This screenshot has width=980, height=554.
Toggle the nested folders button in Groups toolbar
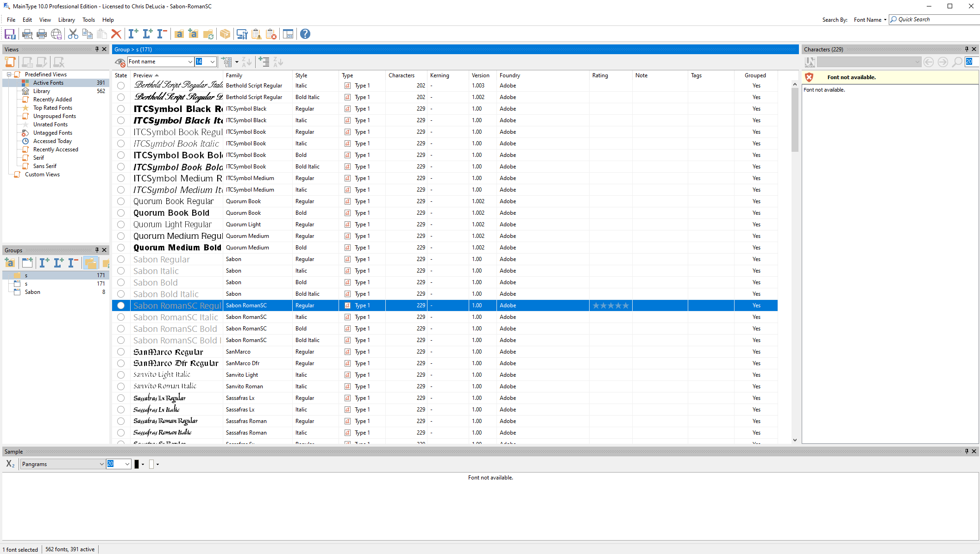point(90,263)
